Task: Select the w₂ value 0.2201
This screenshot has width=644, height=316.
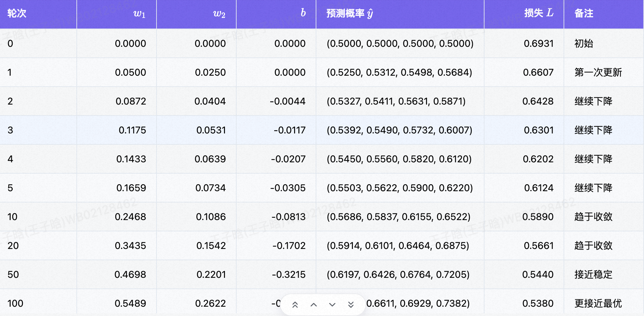Action: coord(211,275)
